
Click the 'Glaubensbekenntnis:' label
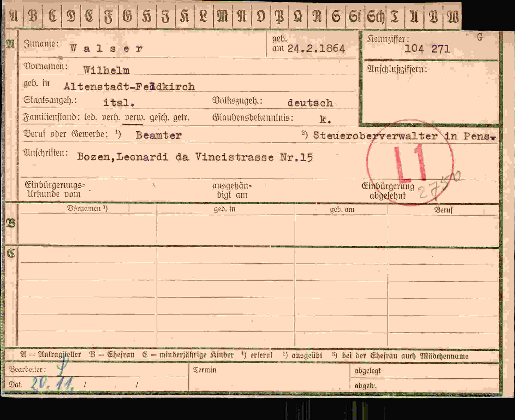(253, 118)
